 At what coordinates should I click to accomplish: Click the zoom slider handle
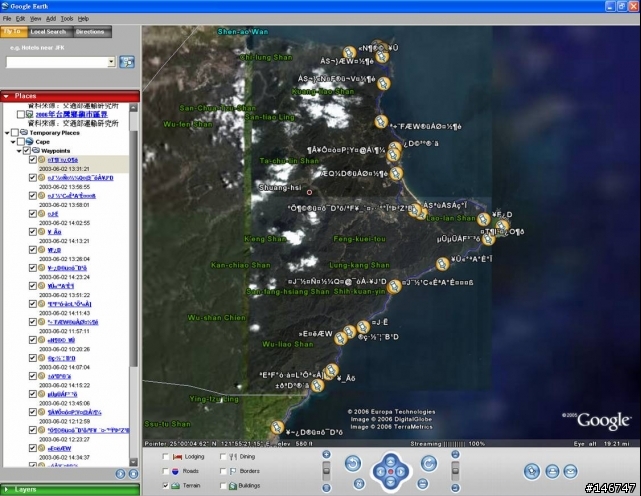[x=326, y=469]
